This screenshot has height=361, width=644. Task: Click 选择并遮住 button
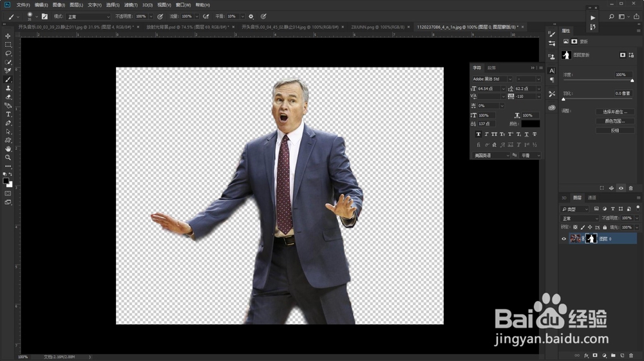pos(615,112)
